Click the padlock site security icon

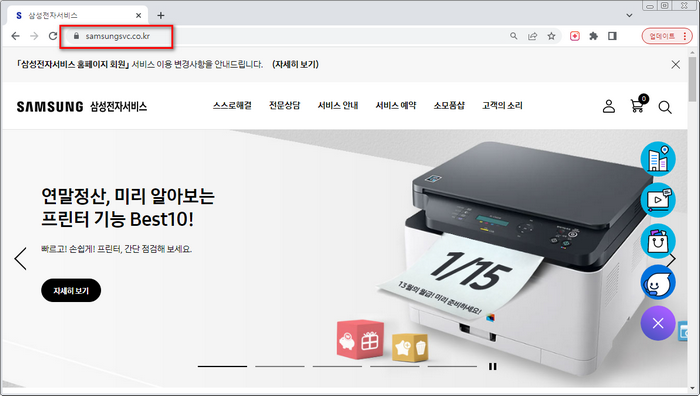(x=76, y=36)
